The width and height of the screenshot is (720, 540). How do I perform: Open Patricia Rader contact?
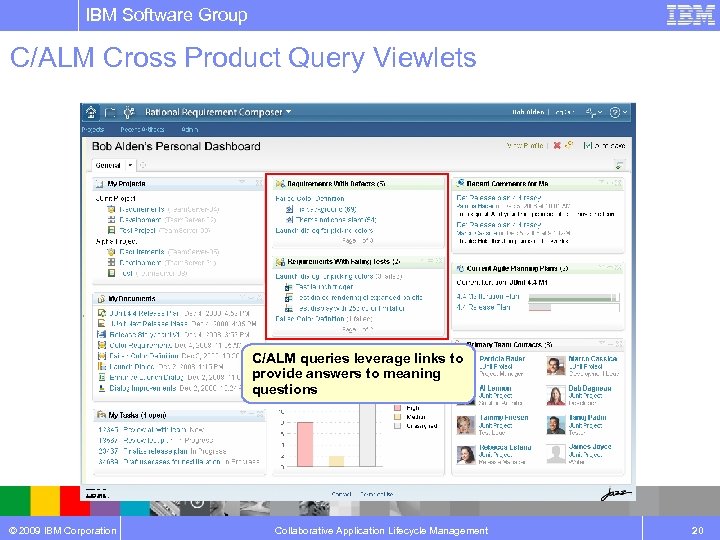(x=502, y=359)
